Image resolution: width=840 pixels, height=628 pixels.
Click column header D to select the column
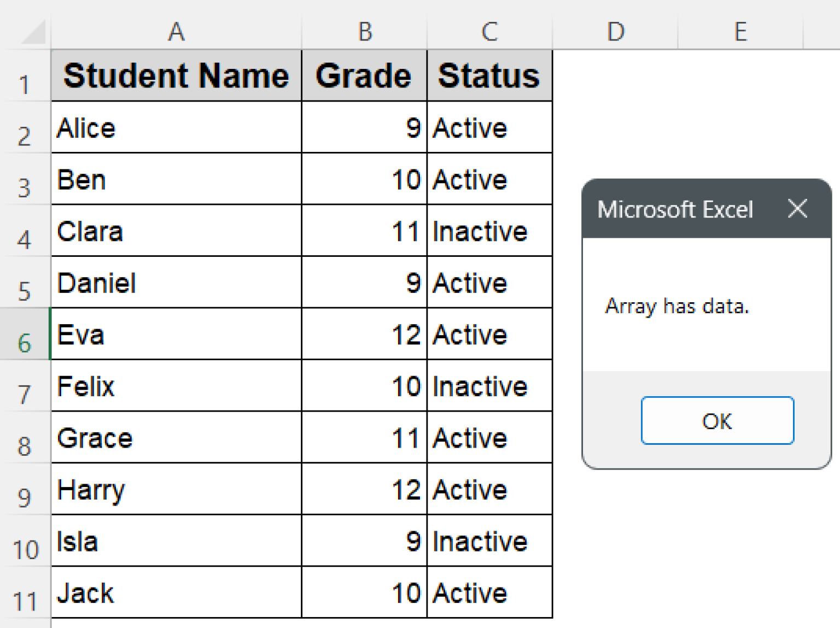coord(616,31)
